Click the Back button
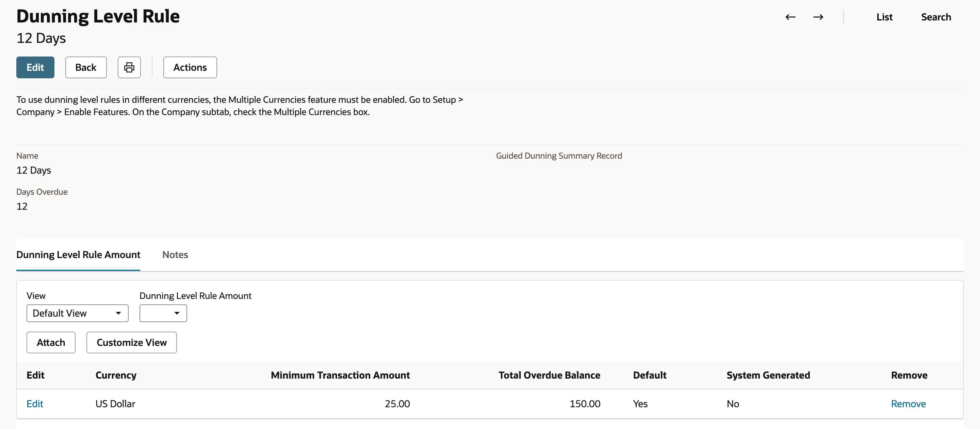 [x=86, y=67]
